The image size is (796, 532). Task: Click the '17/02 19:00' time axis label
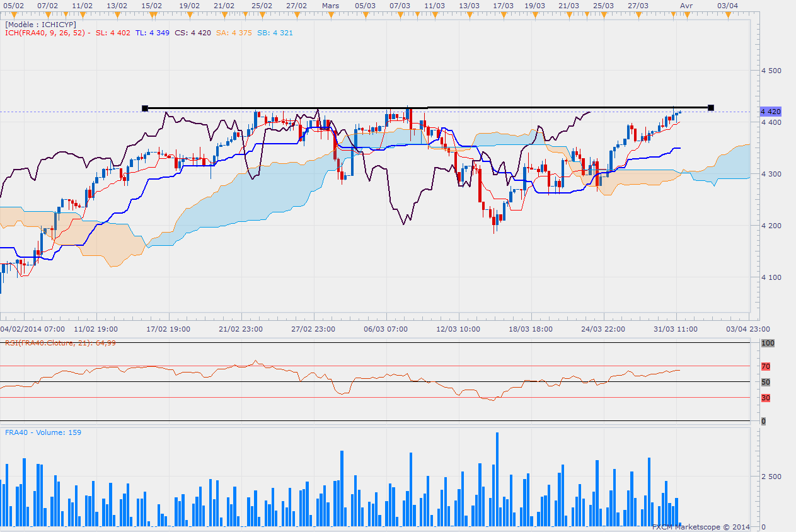click(x=168, y=329)
